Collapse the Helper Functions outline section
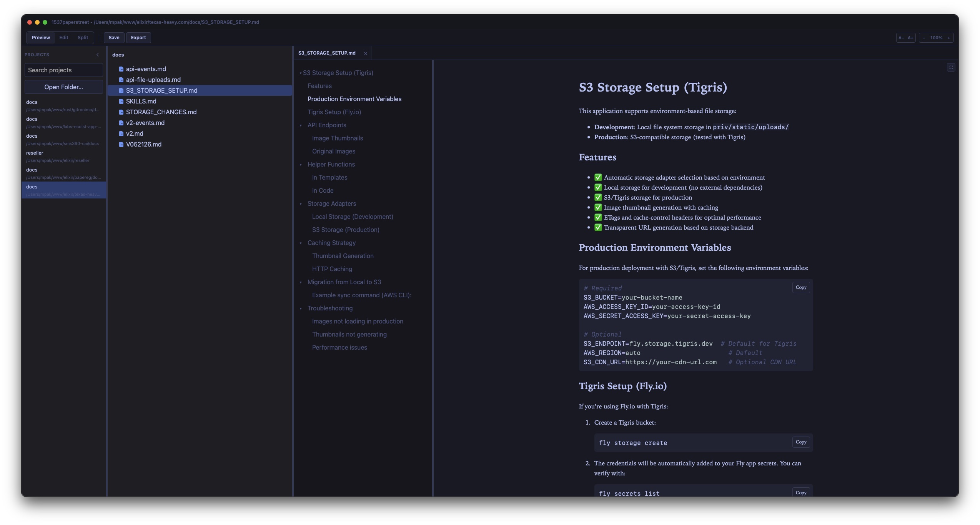Image resolution: width=980 pixels, height=525 pixels. coord(301,165)
